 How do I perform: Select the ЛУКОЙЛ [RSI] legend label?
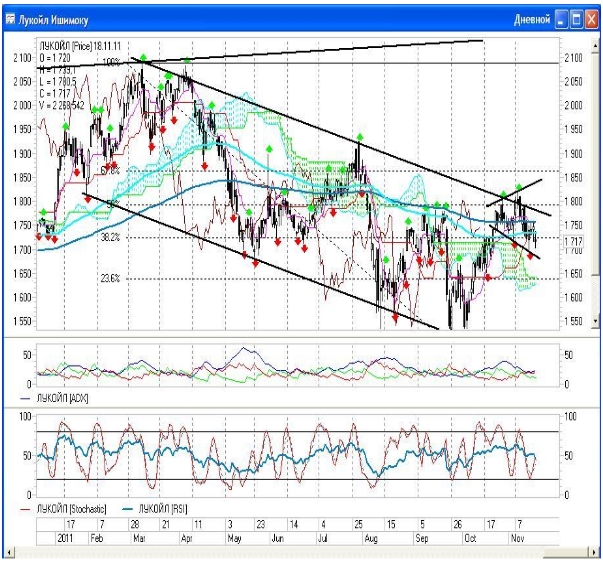tap(163, 509)
